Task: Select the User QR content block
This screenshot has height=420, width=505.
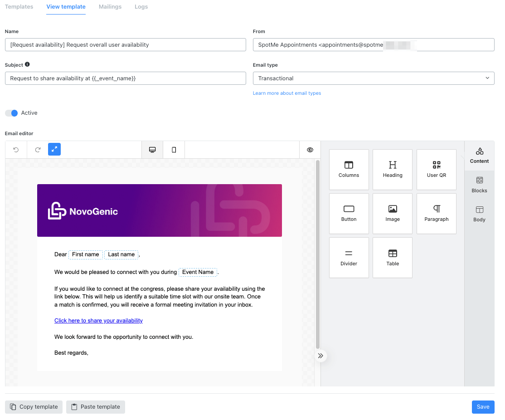Action: click(437, 170)
